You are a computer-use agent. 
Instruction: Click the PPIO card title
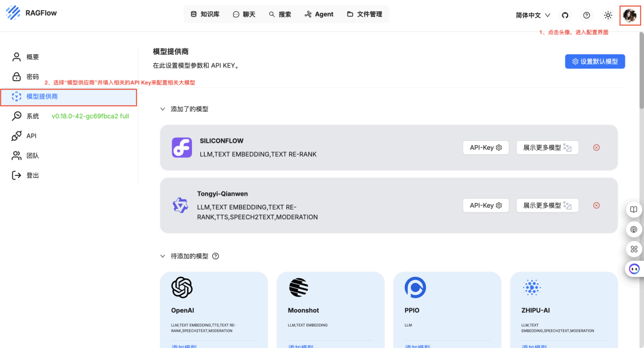tap(412, 310)
